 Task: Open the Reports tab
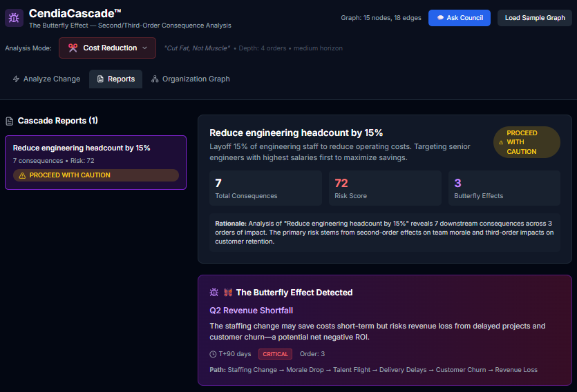(115, 79)
